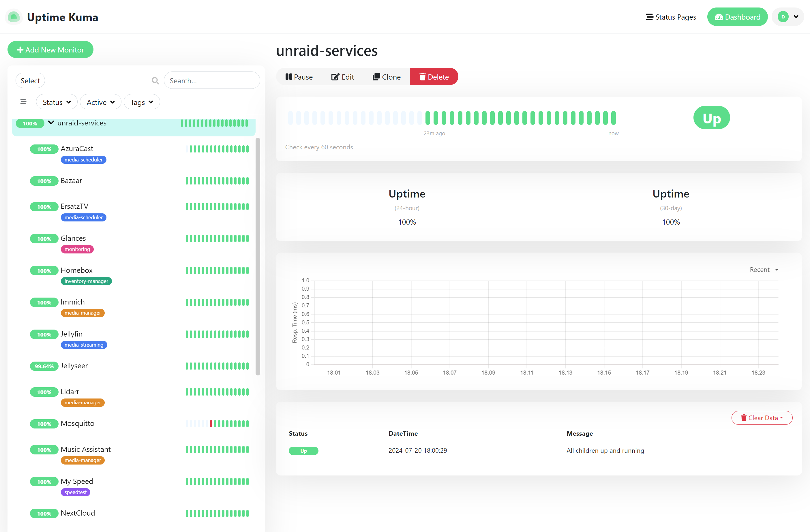Click the speedtest tag under My Speed
The image size is (810, 532).
coord(76,492)
